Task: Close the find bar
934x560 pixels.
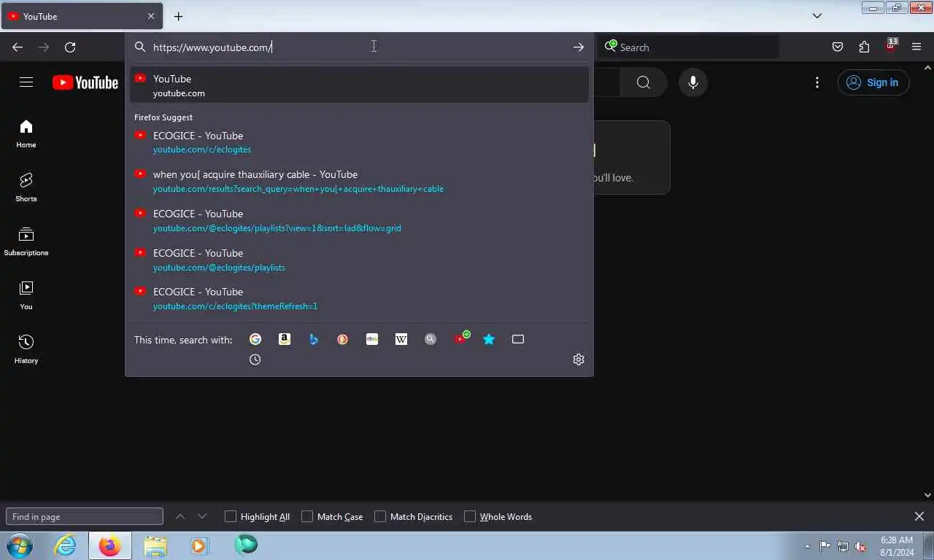Action: pos(919,516)
